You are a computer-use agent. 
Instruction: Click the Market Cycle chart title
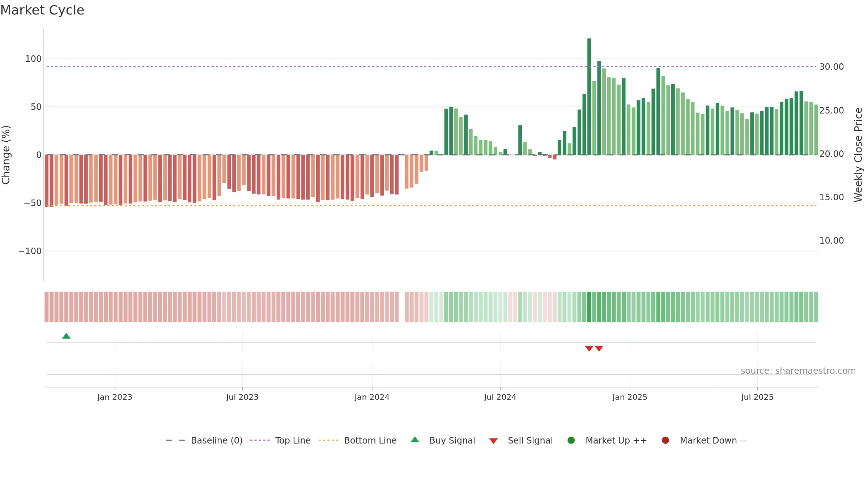pos(42,10)
